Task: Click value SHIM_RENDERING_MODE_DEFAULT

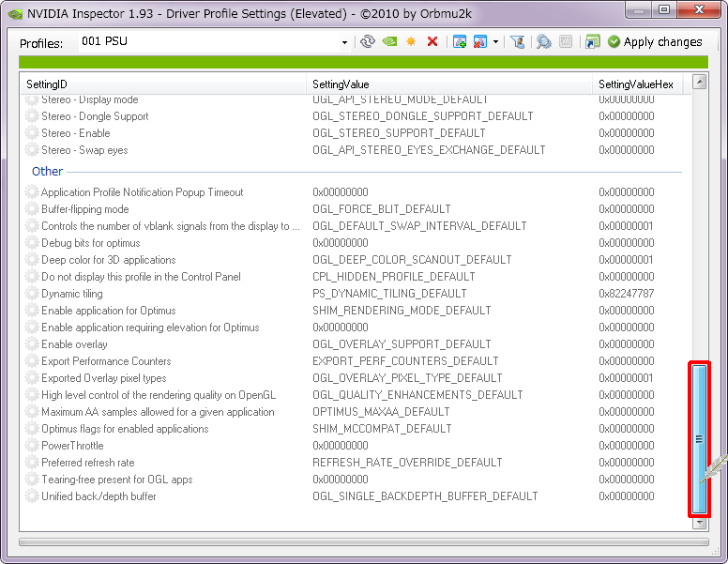Action: tap(402, 311)
